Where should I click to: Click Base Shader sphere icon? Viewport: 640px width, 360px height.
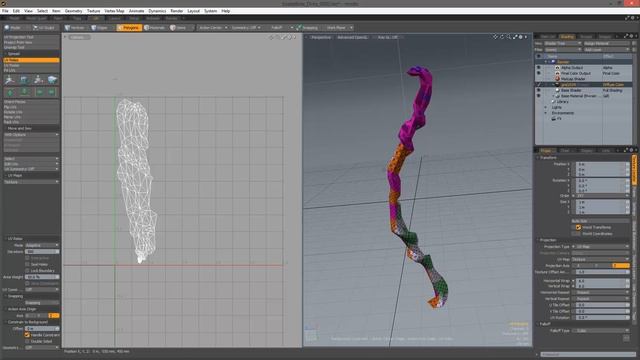coord(557,90)
